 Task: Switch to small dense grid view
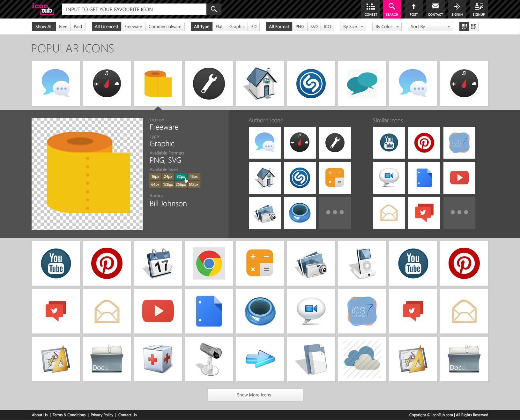pyautogui.click(x=473, y=26)
